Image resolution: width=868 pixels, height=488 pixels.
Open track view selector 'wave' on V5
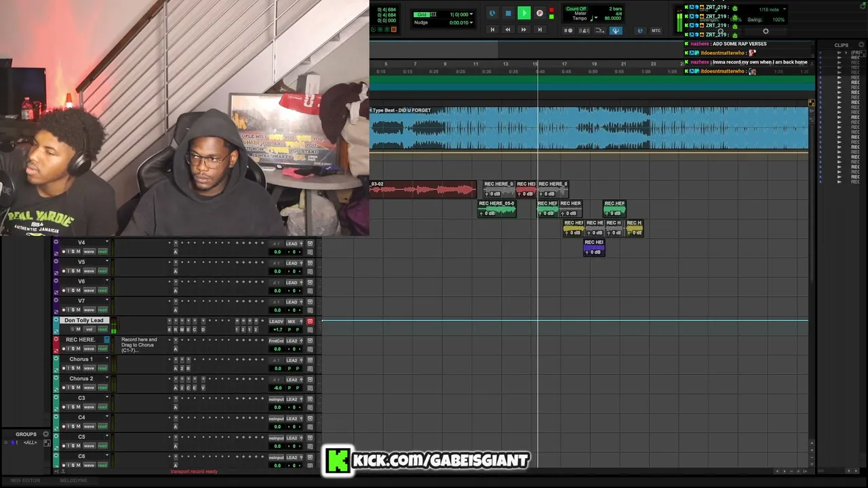point(89,271)
